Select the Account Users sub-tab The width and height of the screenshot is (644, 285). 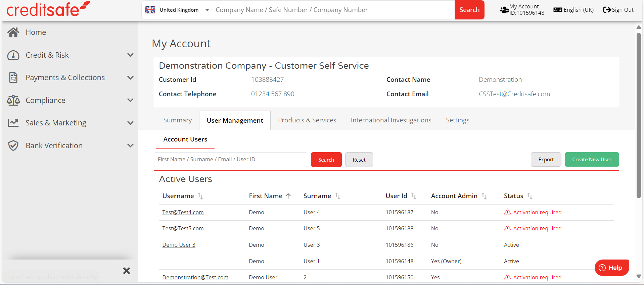click(185, 139)
